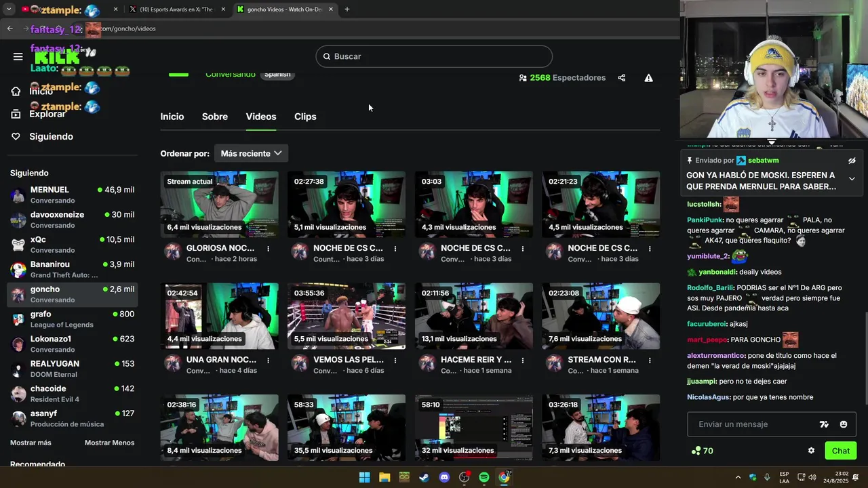Open a new browser tab
868x488 pixels.
point(347,9)
